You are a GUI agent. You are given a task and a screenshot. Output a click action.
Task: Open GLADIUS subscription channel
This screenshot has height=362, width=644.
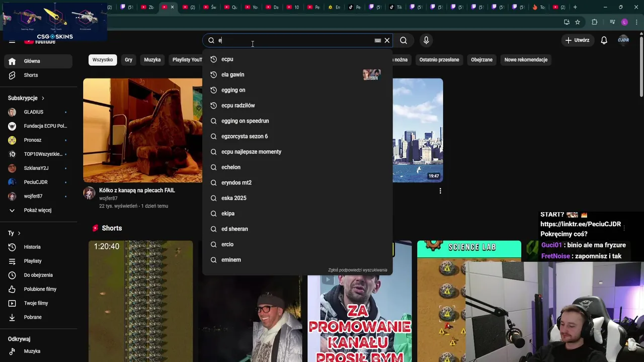[x=38, y=112]
